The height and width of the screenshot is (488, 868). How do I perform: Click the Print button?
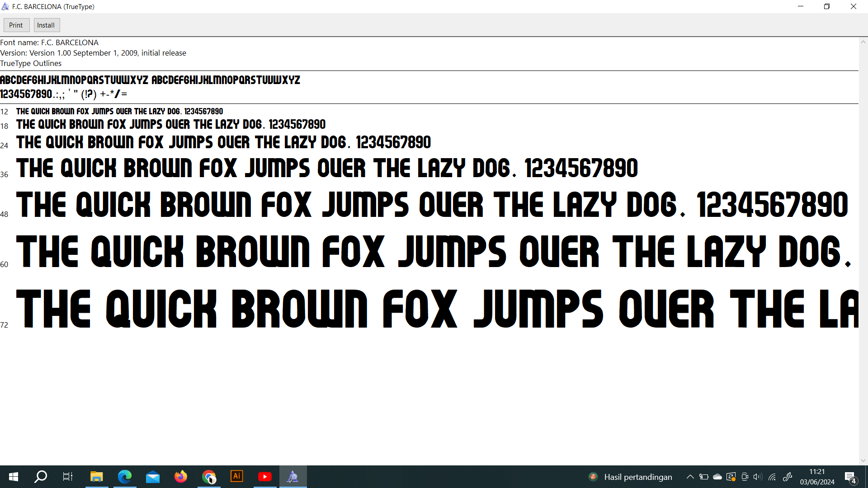[16, 25]
